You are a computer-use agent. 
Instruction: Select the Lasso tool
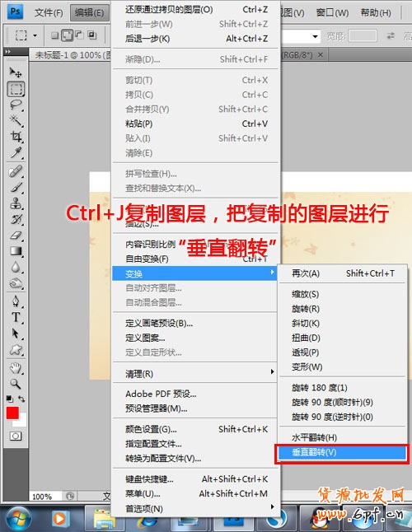coord(16,105)
